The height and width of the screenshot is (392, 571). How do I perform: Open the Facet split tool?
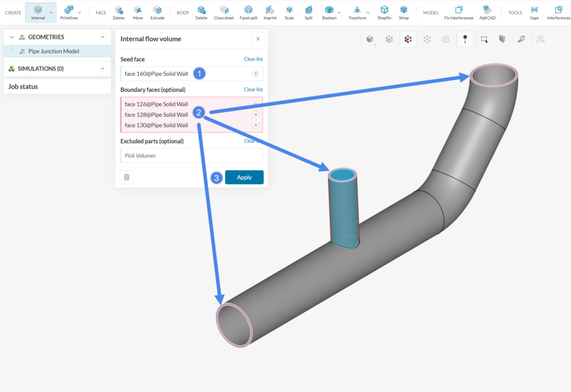[248, 12]
